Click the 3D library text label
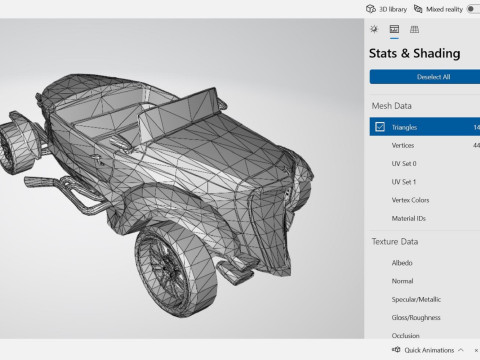480x360 pixels. point(393,9)
